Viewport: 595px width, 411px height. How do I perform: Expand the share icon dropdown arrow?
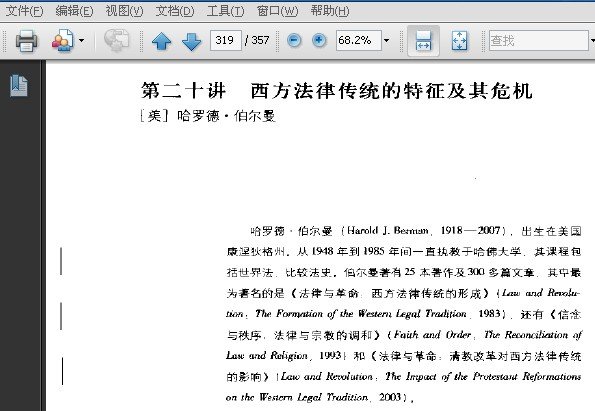click(81, 40)
